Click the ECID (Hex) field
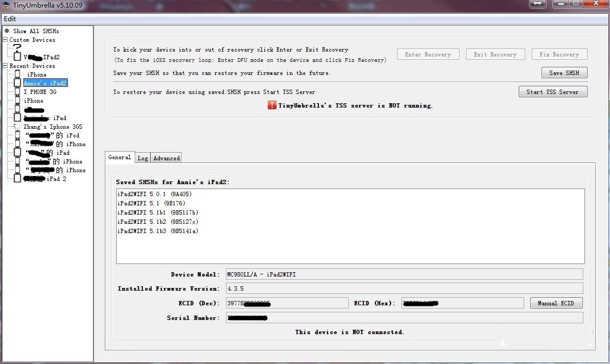This screenshot has width=610, height=364. (463, 303)
